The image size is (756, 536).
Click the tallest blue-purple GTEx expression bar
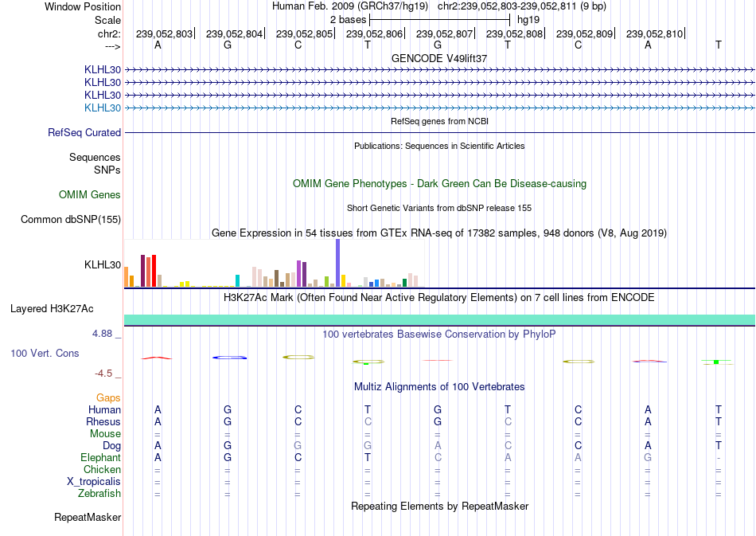pos(338,263)
